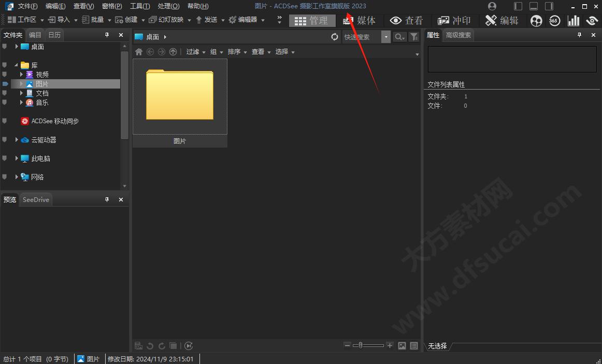Toggle Easy-Select marker beside ACDSee 移动同步
The image size is (602, 364).
pos(5,121)
